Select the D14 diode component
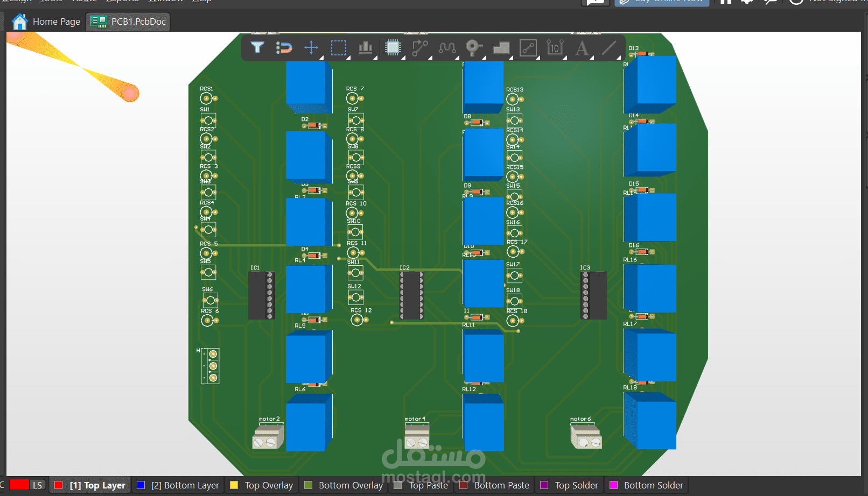 point(642,121)
